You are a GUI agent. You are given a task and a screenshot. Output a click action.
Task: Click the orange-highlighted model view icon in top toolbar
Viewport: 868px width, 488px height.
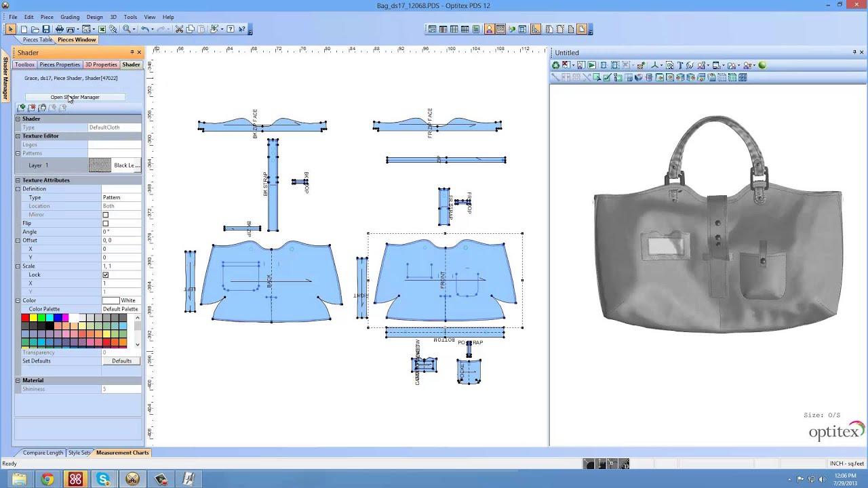pyautogui.click(x=489, y=29)
